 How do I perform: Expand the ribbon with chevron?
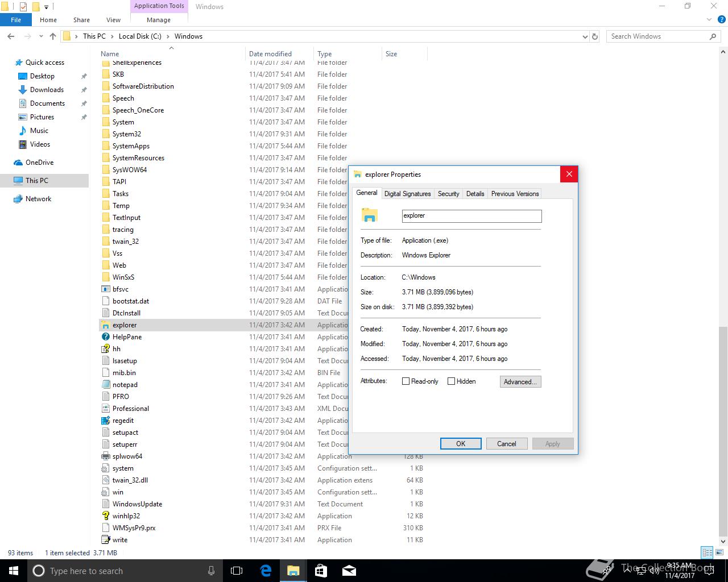click(x=709, y=19)
